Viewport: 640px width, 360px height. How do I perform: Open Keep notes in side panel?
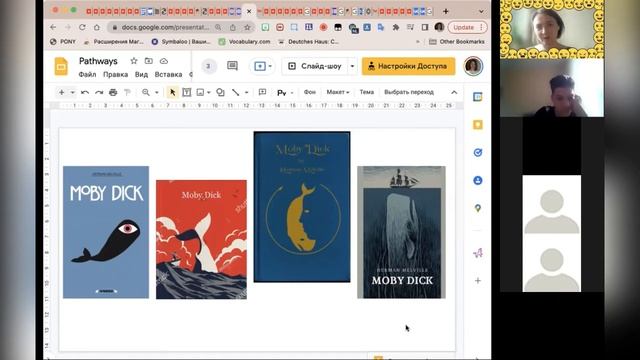(x=478, y=124)
